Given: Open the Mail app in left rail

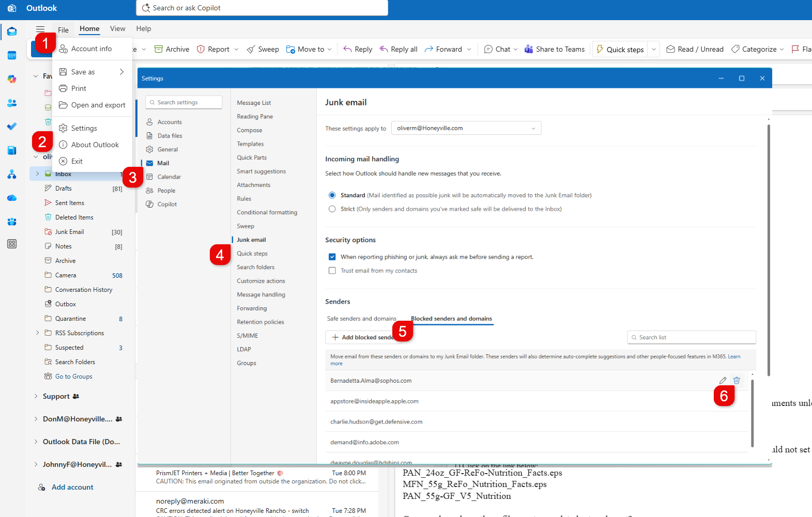Looking at the screenshot, I should click(x=12, y=32).
